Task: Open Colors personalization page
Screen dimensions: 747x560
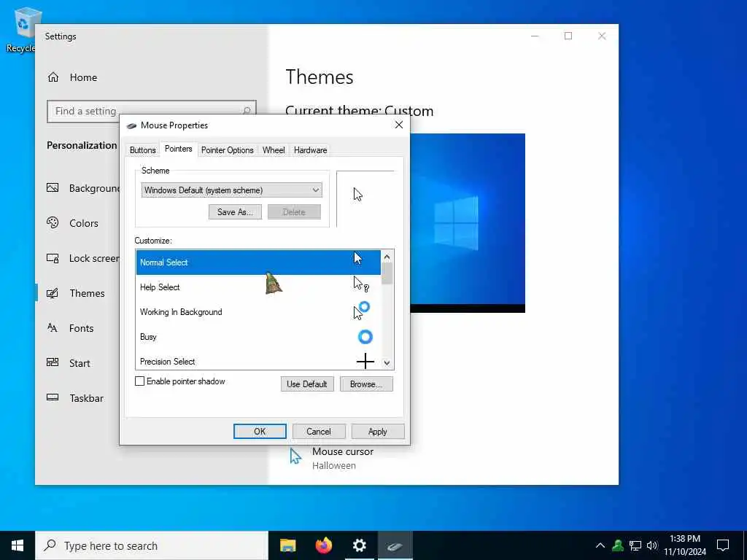Action: (72, 223)
